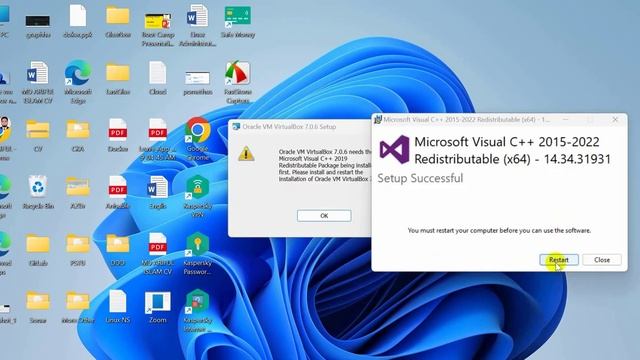This screenshot has height=360, width=640.
Task: Click Close in the Visual C++ setup
Action: [602, 260]
